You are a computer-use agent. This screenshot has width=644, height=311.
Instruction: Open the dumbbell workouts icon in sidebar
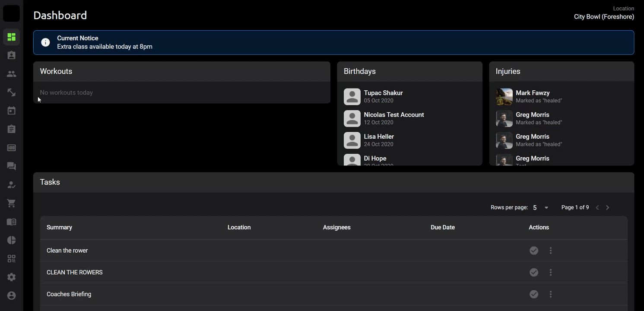pos(11,92)
